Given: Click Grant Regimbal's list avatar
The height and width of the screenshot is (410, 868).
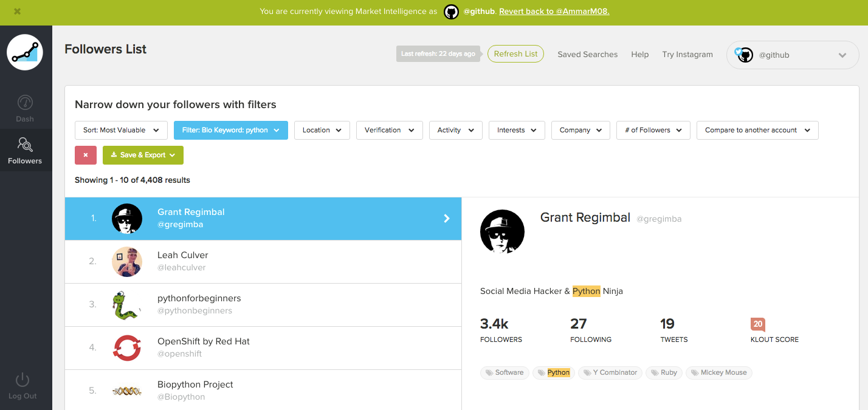Looking at the screenshot, I should click(x=127, y=218).
